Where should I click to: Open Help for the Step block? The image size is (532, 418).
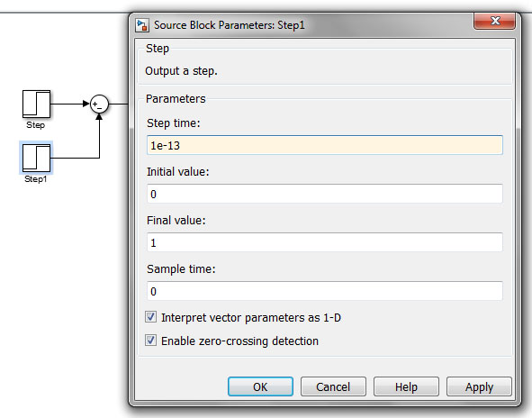pyautogui.click(x=406, y=386)
